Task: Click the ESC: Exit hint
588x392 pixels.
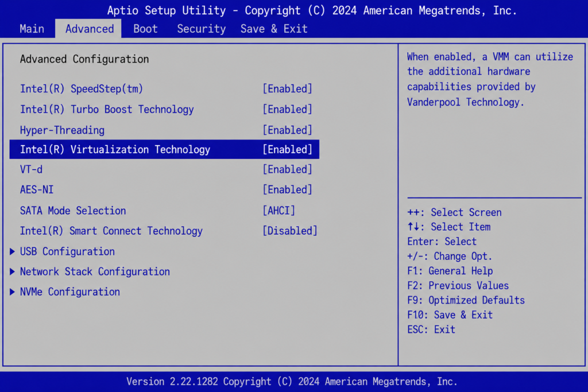Action: [431, 329]
